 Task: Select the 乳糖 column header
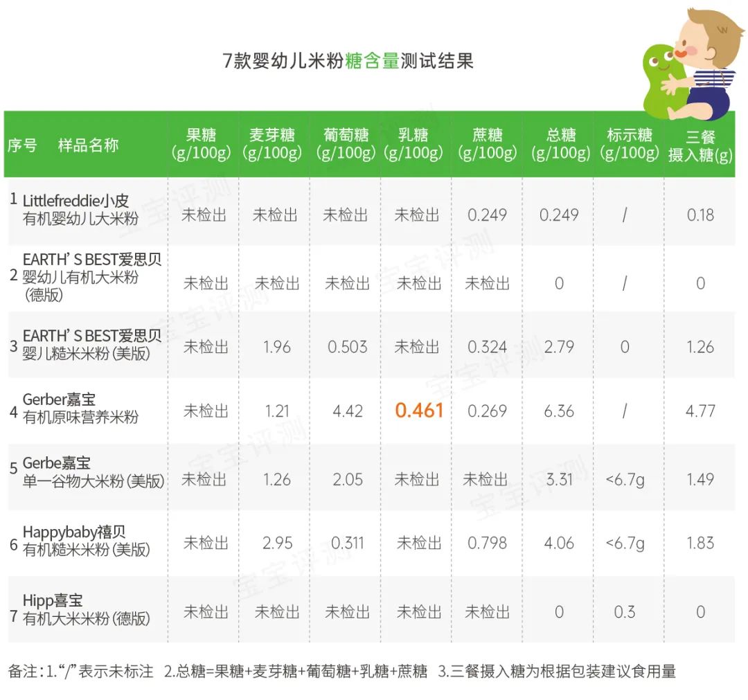(x=414, y=144)
